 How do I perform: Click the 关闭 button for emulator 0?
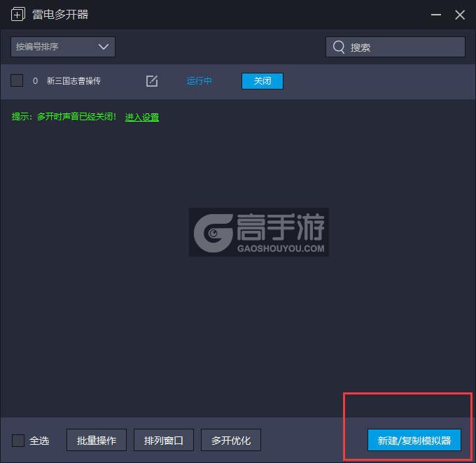click(x=262, y=81)
